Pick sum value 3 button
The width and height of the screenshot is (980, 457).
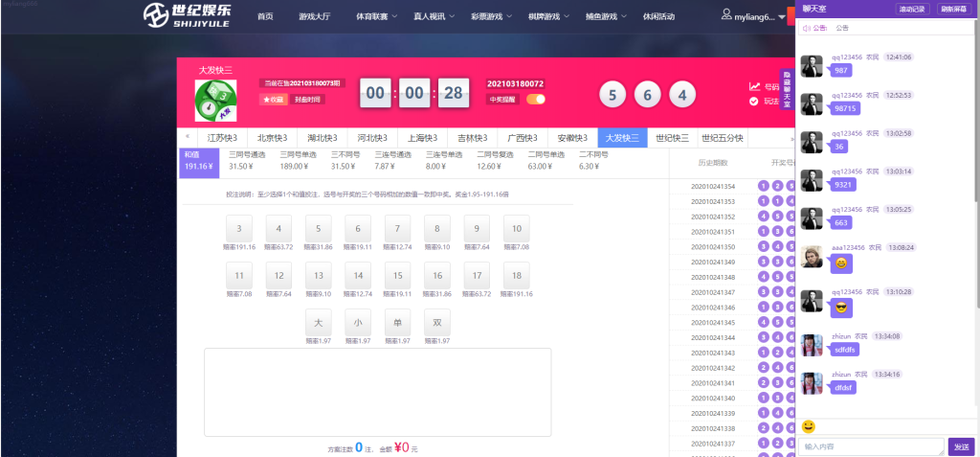point(239,228)
